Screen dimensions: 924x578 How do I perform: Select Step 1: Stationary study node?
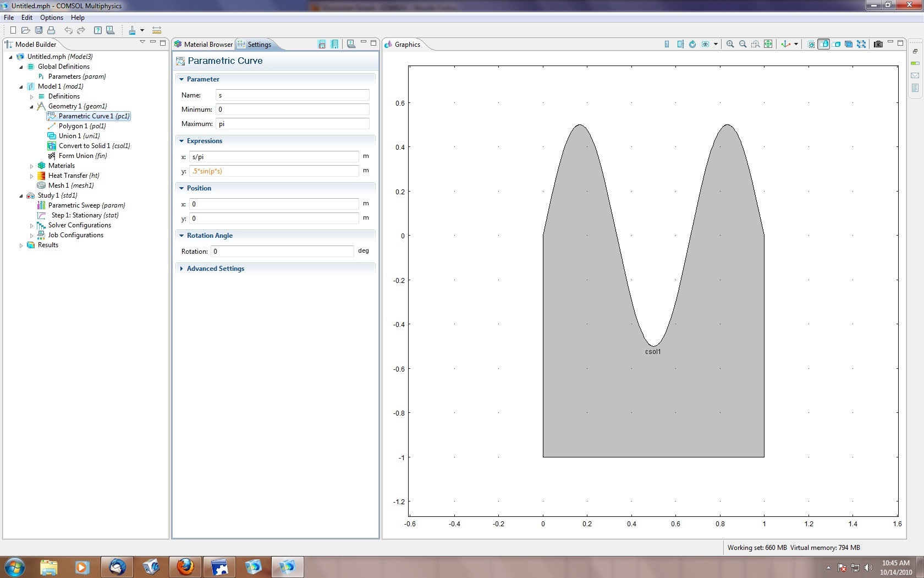tap(84, 215)
